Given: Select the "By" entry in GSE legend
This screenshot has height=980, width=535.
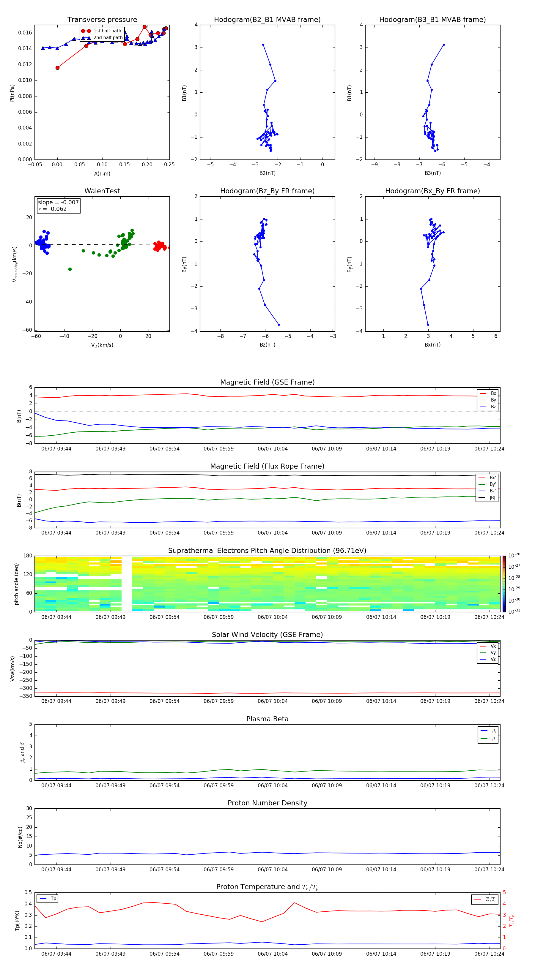Looking at the screenshot, I should tap(488, 400).
